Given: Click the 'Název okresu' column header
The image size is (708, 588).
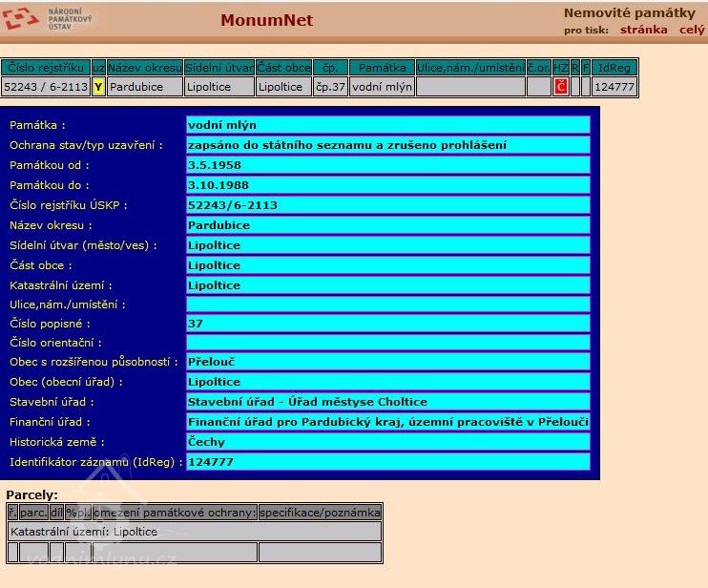Looking at the screenshot, I should [x=144, y=68].
